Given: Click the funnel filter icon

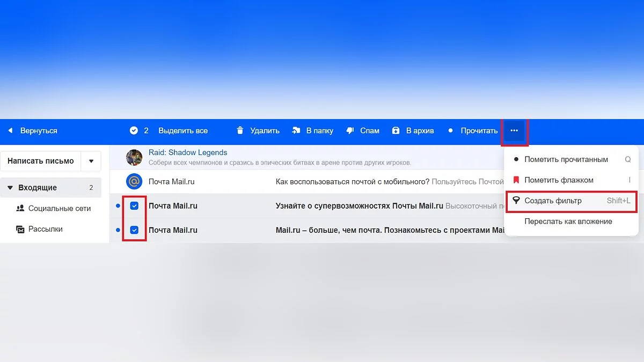Looking at the screenshot, I should 516,201.
